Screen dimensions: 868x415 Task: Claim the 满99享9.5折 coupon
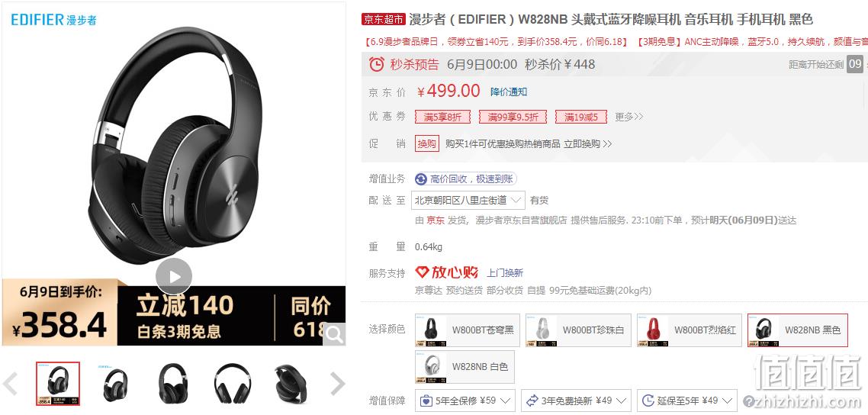513,117
